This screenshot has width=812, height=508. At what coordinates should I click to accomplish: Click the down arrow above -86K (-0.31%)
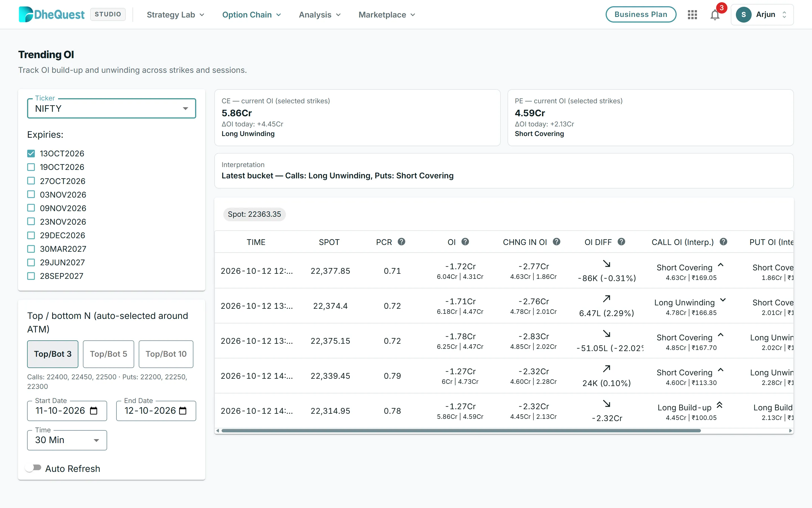click(x=607, y=264)
